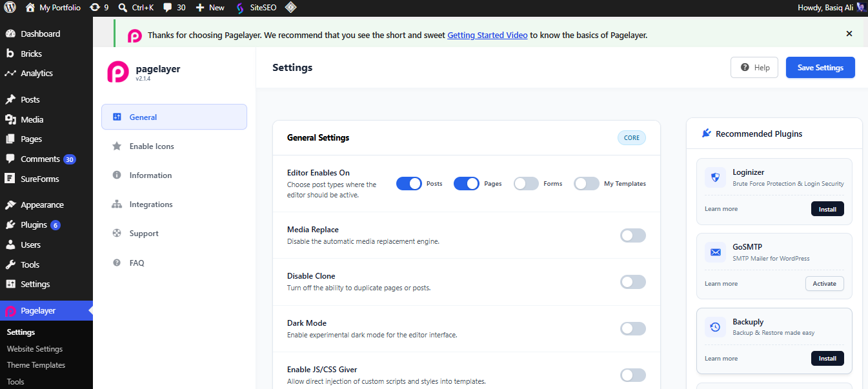
Task: Open the FAQ tab
Action: tap(174, 263)
